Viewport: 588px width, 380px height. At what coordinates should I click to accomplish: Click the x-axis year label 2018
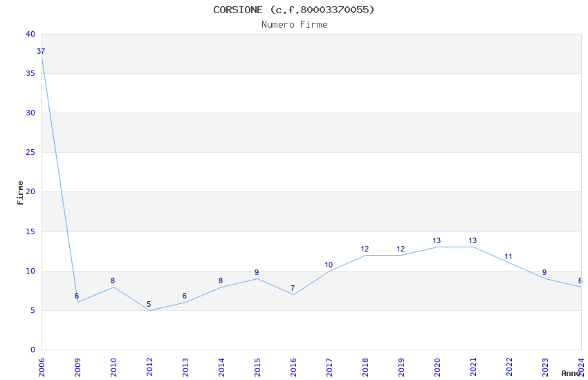[x=366, y=368]
